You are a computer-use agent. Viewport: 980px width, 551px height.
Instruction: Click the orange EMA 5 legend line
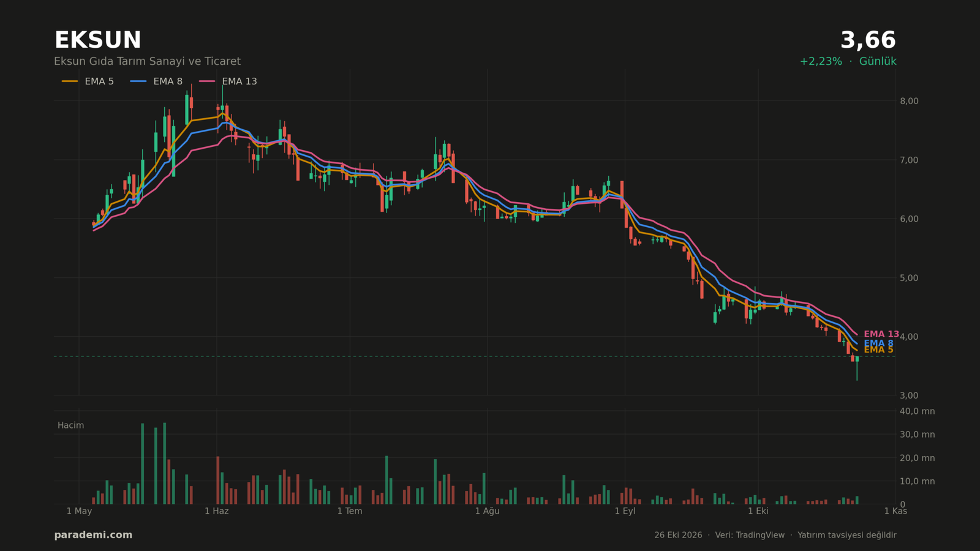pyautogui.click(x=70, y=81)
